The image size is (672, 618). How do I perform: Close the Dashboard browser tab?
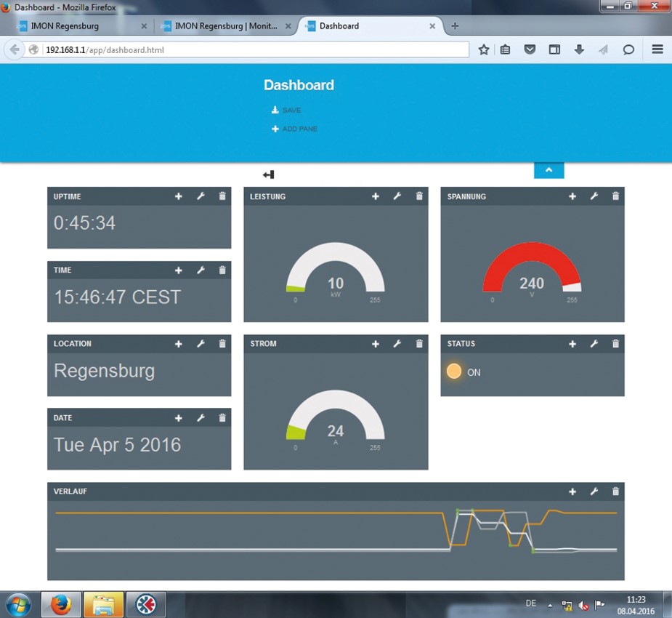[x=432, y=26]
